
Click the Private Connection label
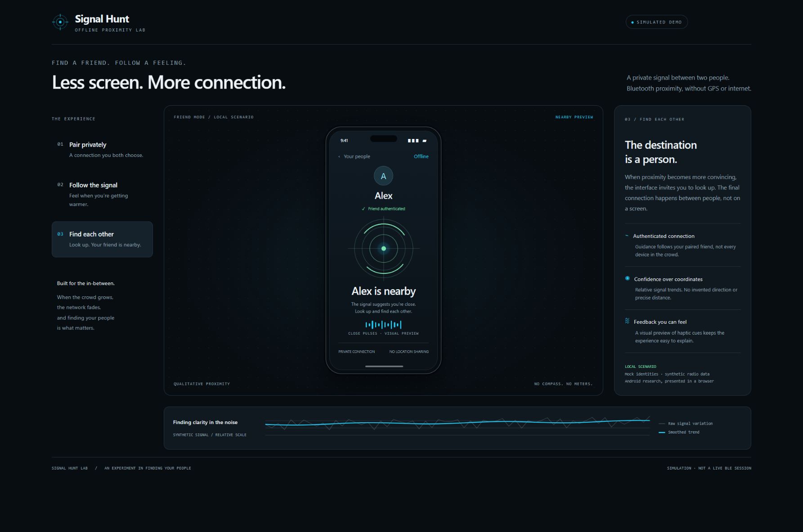pyautogui.click(x=356, y=352)
